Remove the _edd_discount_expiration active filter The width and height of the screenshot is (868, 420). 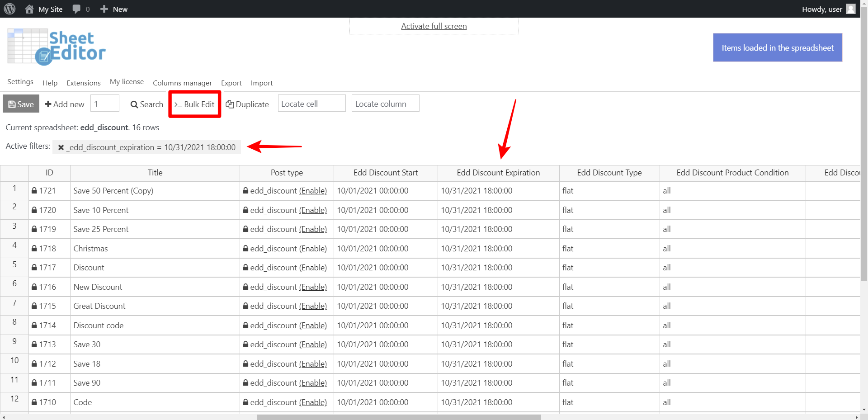61,147
